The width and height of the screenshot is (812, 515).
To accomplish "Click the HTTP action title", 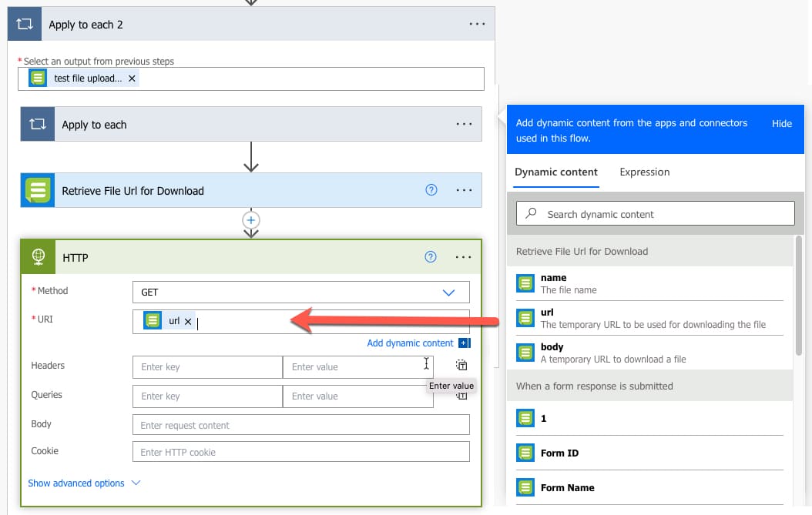I will 75,258.
